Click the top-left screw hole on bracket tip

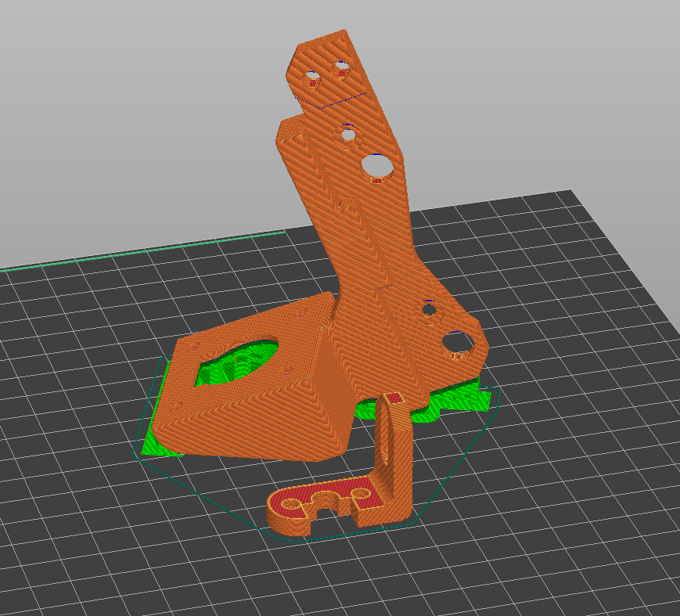pyautogui.click(x=312, y=80)
